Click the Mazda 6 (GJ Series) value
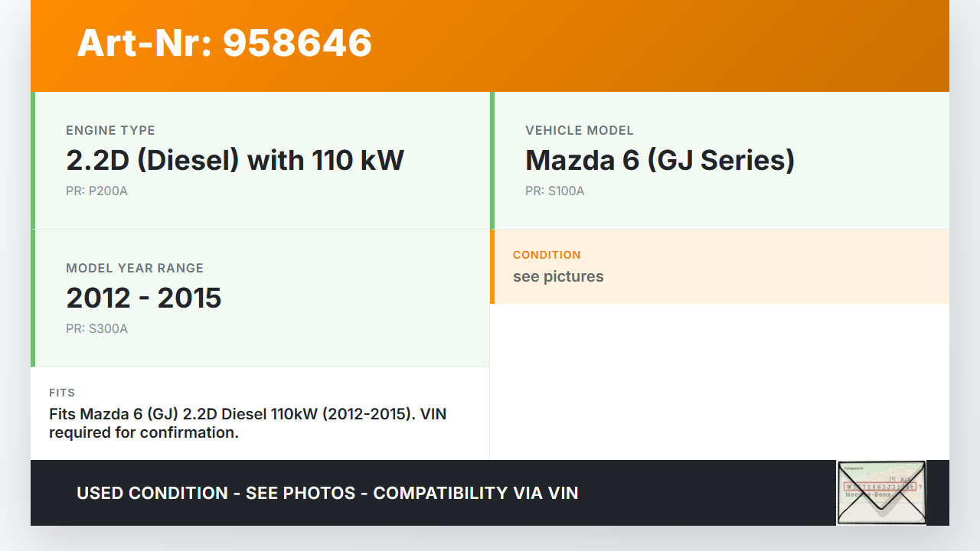The height and width of the screenshot is (551, 980). (x=660, y=161)
